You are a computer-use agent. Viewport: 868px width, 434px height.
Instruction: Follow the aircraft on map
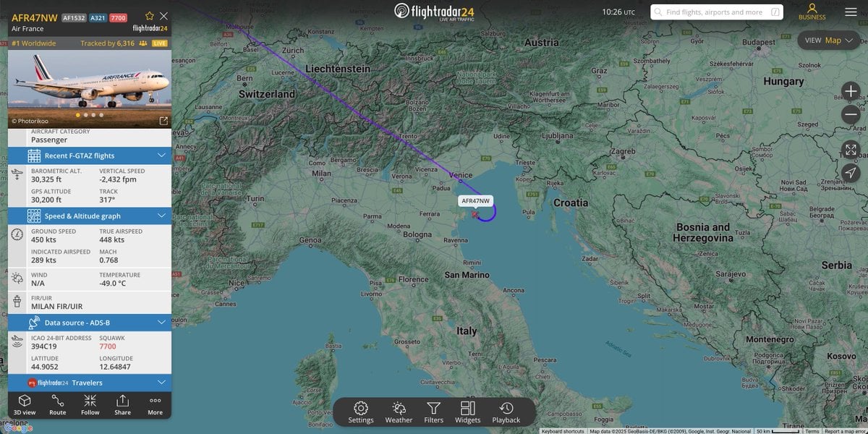(90, 404)
